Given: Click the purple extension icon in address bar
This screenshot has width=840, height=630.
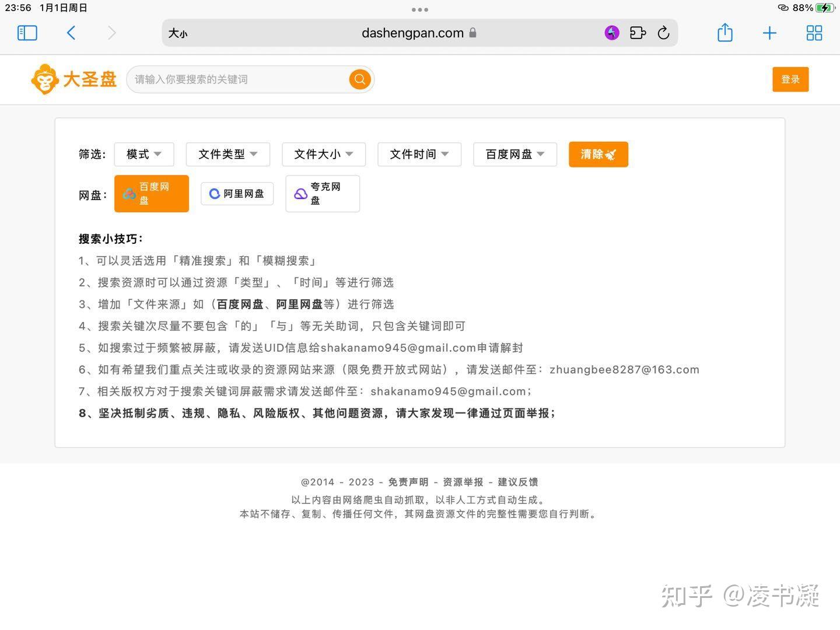Looking at the screenshot, I should [x=611, y=33].
